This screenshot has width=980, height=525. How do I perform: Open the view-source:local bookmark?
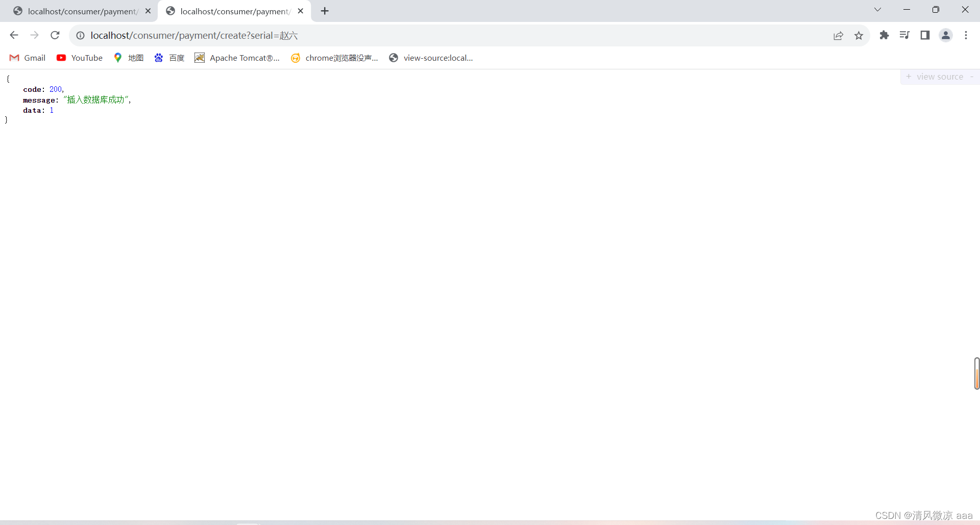pyautogui.click(x=431, y=58)
